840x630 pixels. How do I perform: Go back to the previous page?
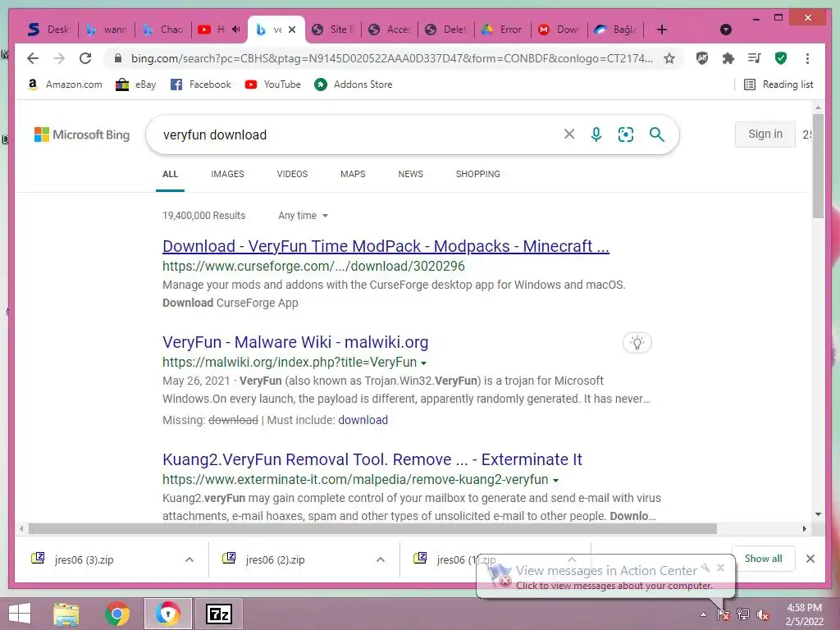33,58
